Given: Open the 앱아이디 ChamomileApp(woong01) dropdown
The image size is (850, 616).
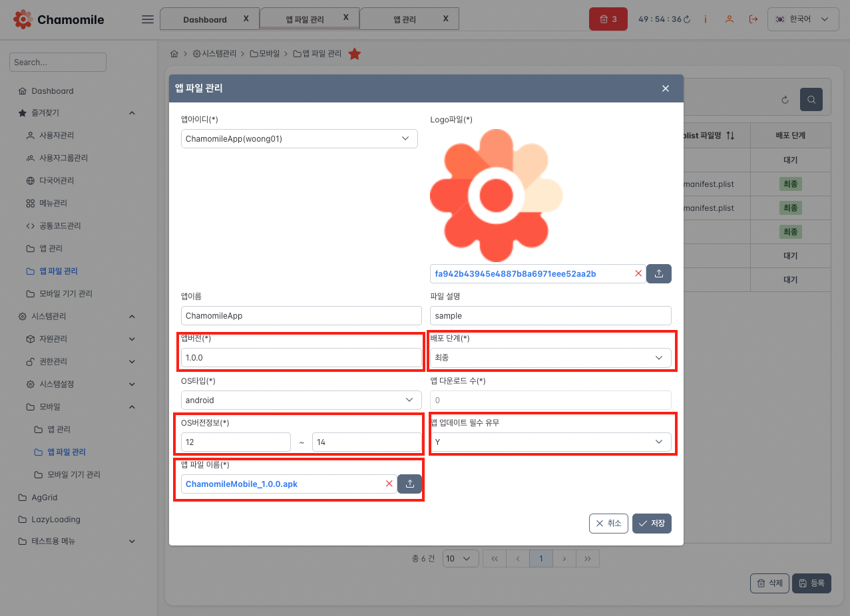Looking at the screenshot, I should [299, 138].
